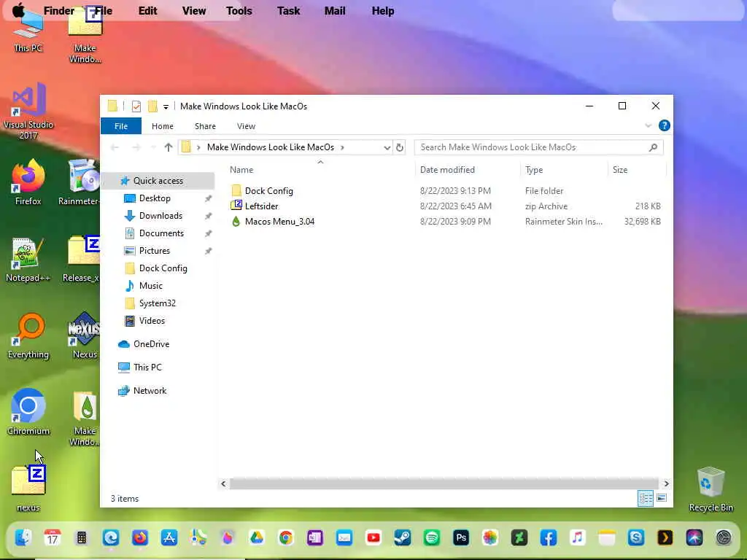Launch Music app from the dock
747x560 pixels.
pos(578,537)
